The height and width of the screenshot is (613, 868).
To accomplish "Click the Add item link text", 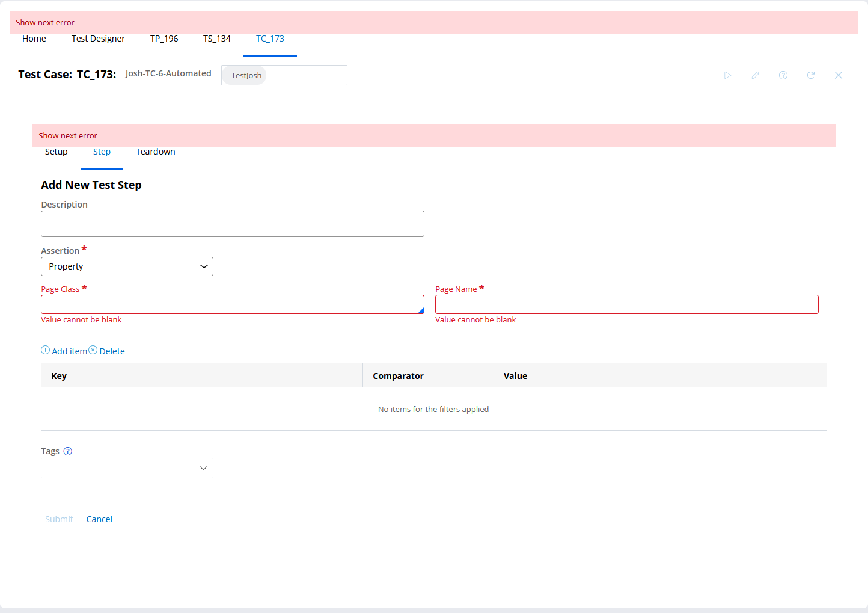I will point(70,351).
